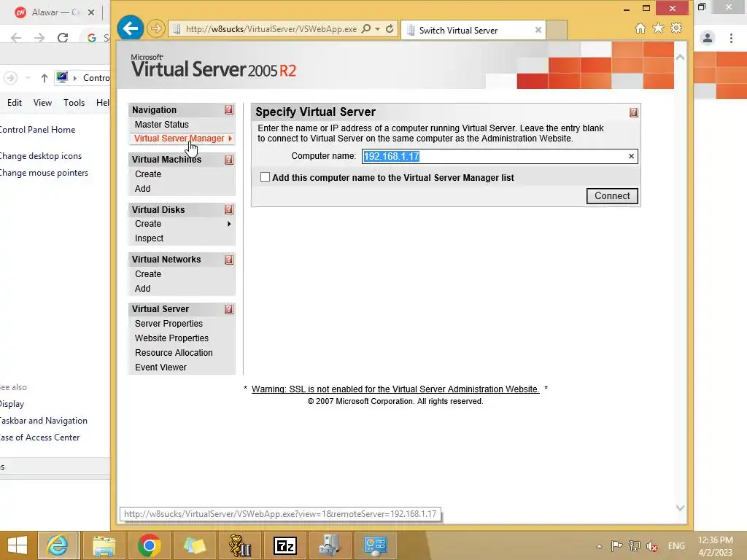
Task: Open Google Chrome from taskbar
Action: 149,545
